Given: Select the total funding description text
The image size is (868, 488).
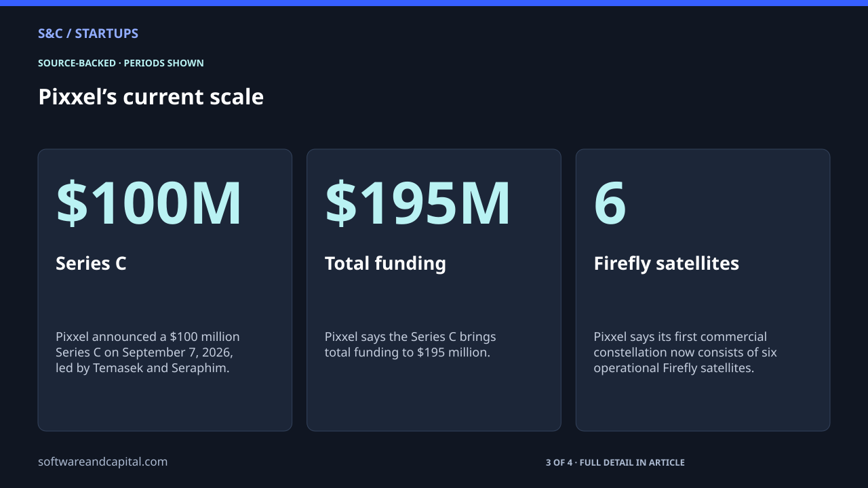Looking at the screenshot, I should tap(410, 344).
